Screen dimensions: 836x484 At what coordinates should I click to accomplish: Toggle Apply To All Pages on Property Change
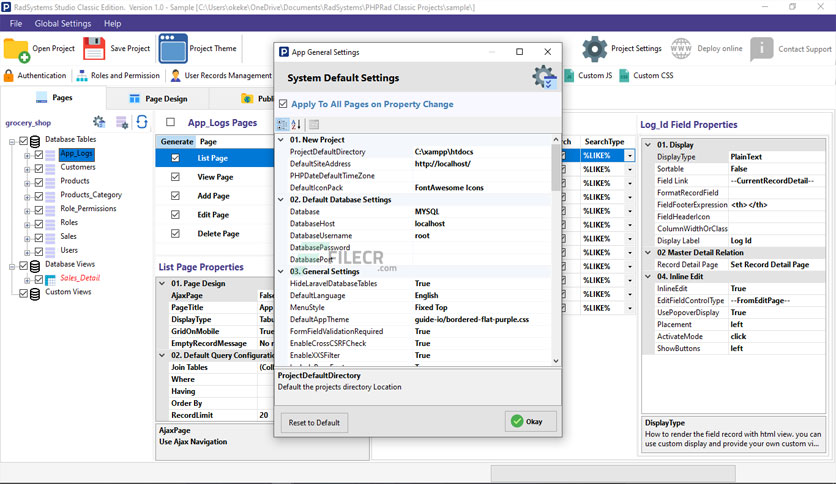pos(283,104)
